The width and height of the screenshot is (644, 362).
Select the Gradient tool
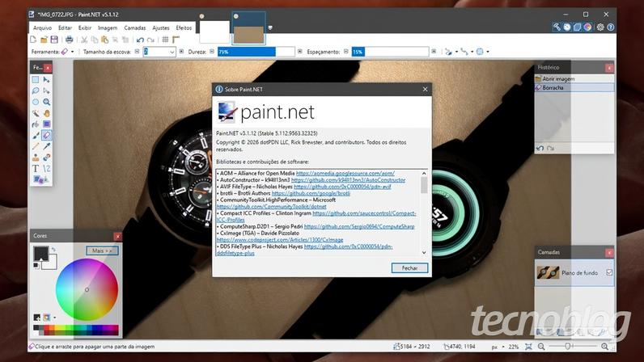point(47,124)
